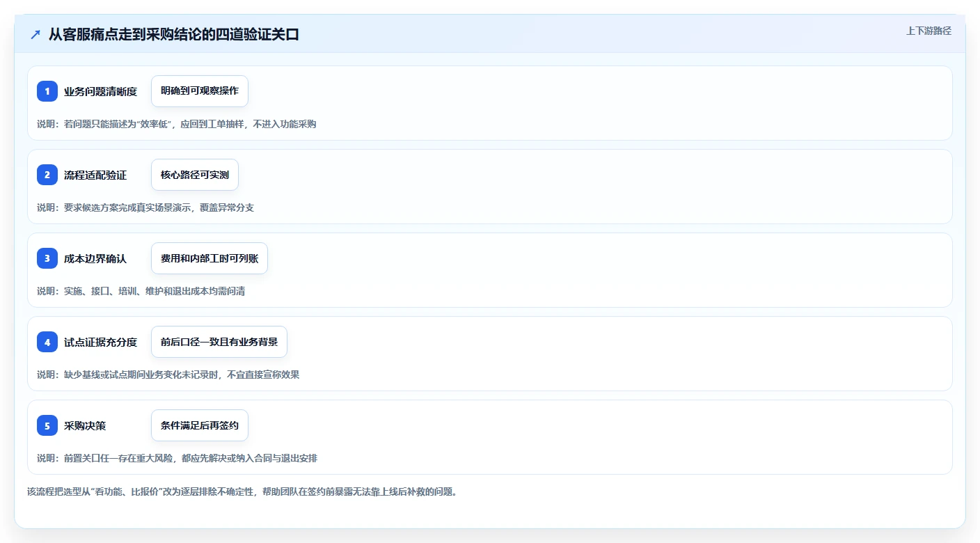Select the 前后口径一致且有业务背景 chip

219,342
